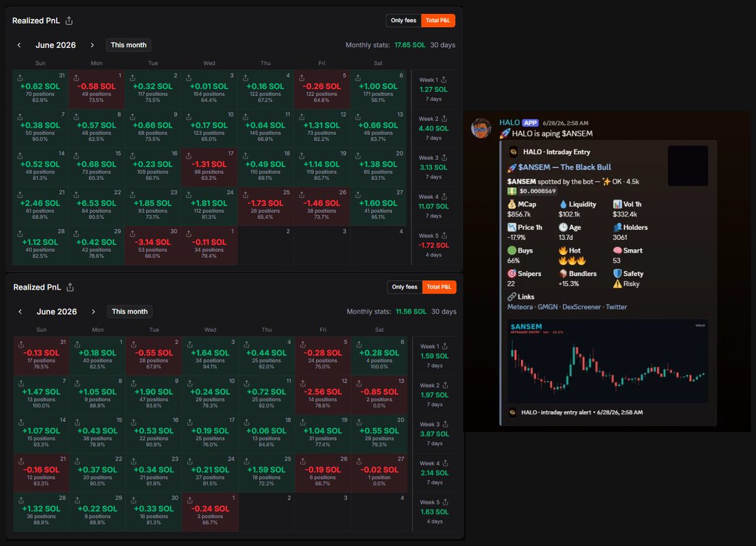Click the $102.1k Liquidity value

click(x=570, y=215)
